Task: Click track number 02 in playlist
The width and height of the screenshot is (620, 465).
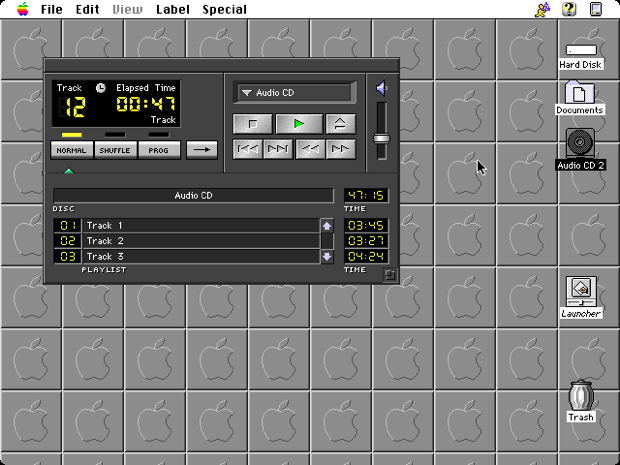Action: [68, 241]
